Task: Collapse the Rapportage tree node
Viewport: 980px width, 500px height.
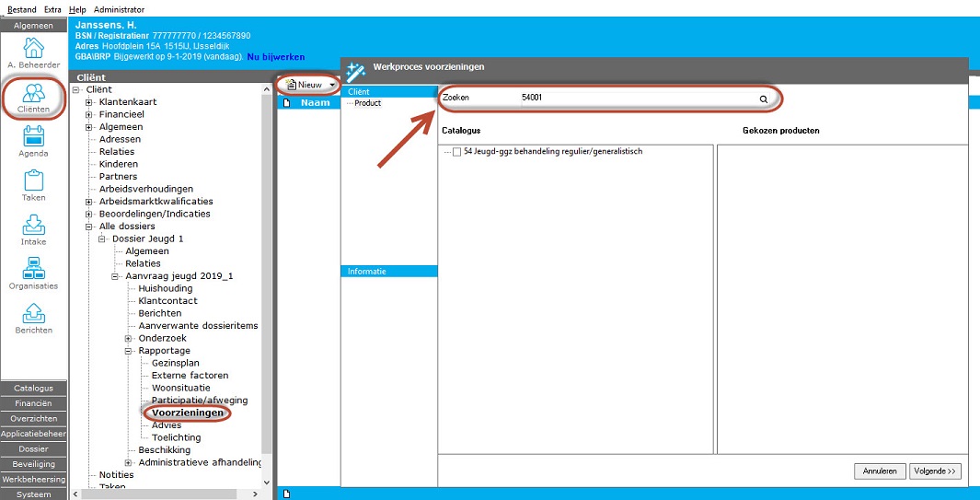Action: coord(129,351)
